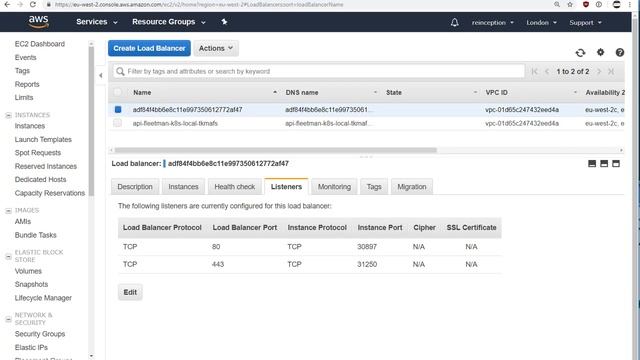The height and width of the screenshot is (360, 640).
Task: Go to previous page of results
Action: [x=547, y=71]
